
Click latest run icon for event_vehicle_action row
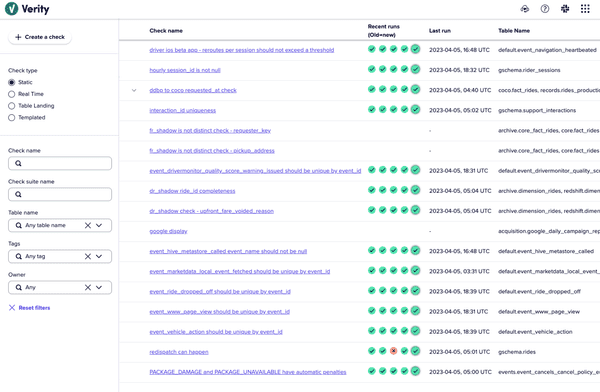(x=415, y=330)
